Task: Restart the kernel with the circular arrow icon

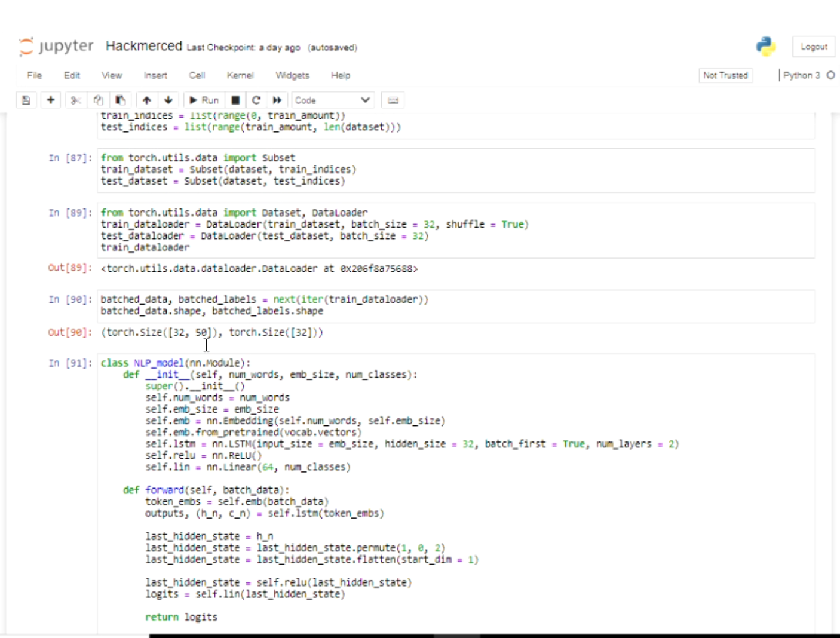Action: (x=256, y=100)
